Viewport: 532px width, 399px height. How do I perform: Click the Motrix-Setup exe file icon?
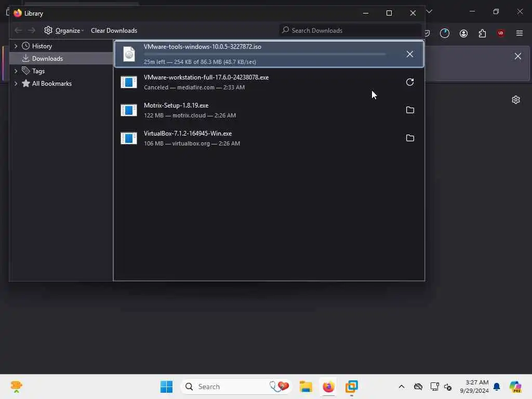[129, 110]
